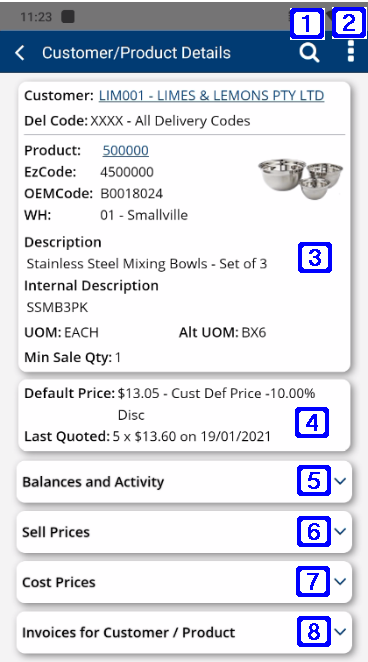This screenshot has height=662, width=368.
Task: Expand the Sell Prices chevron
Action: 340,531
